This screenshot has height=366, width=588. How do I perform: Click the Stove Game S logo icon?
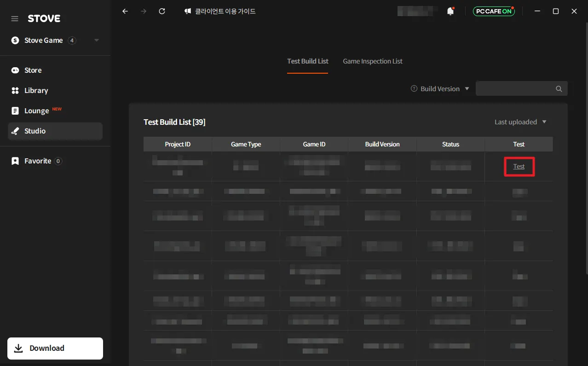click(x=15, y=41)
